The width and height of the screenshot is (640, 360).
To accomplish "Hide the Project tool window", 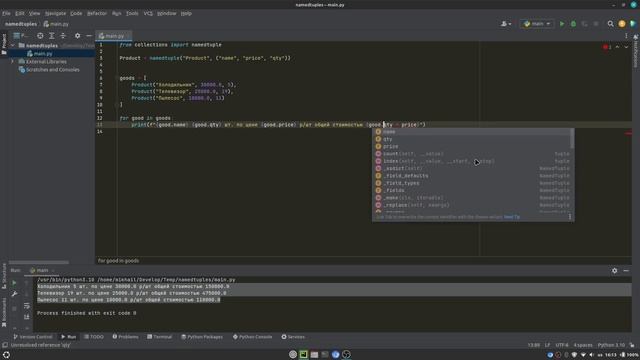I will tap(89, 36).
